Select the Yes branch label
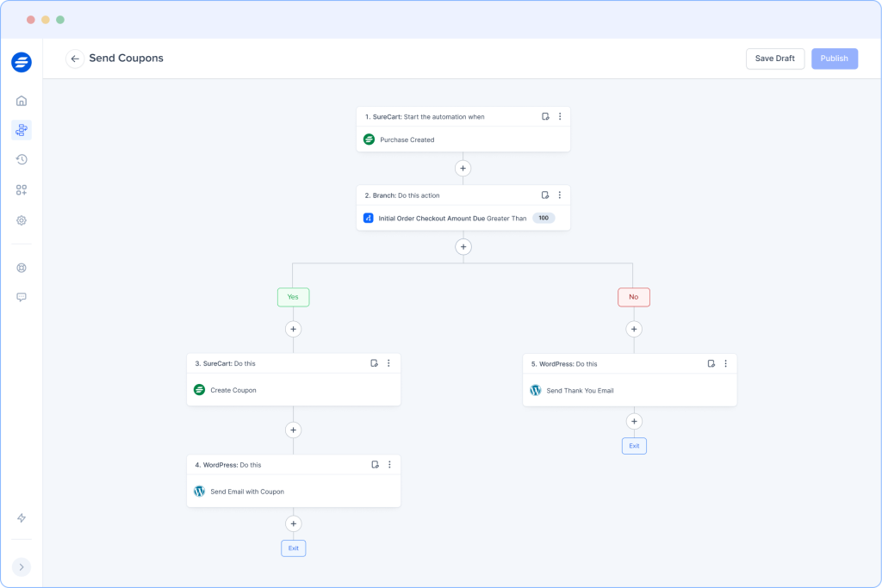This screenshot has width=882, height=588. [x=293, y=296]
